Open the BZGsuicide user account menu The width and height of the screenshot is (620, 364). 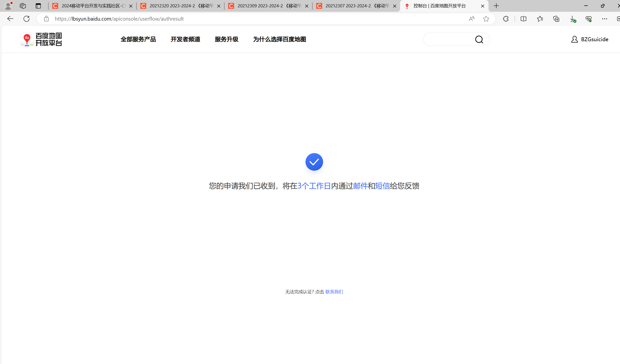point(590,39)
